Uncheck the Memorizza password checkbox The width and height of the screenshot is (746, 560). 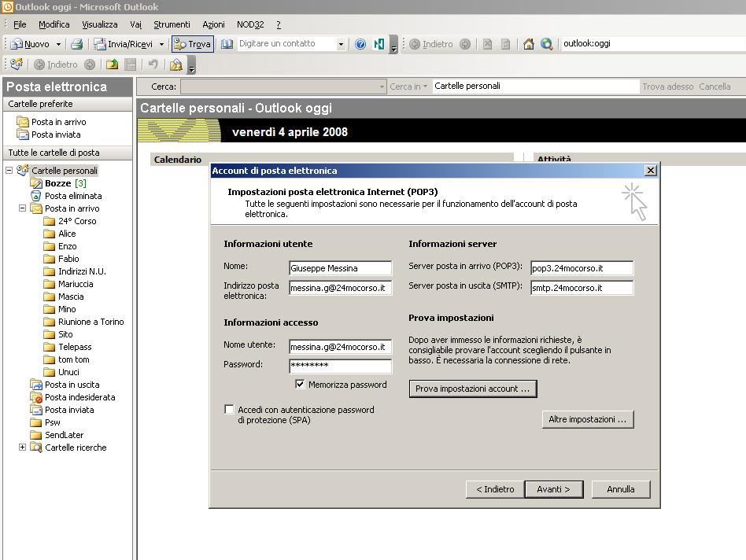300,384
